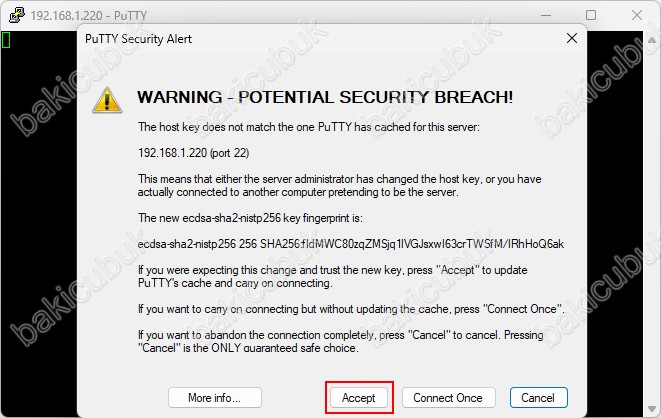661x418 pixels.
Task: Close the main 192.168.1.220 PuTTY window
Action: tap(637, 15)
